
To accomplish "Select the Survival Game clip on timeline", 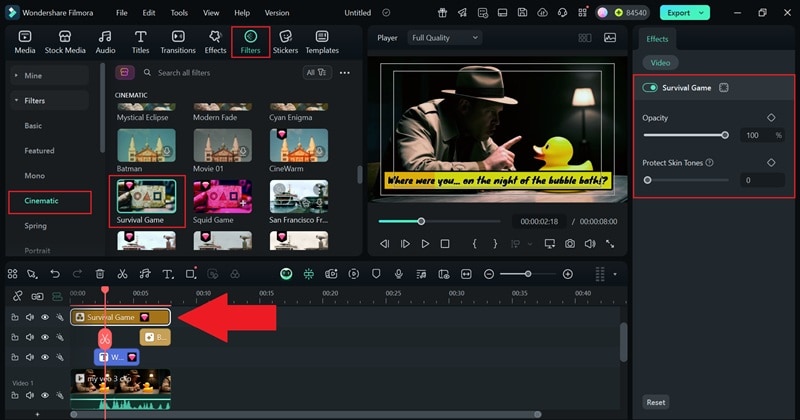I will [x=120, y=317].
